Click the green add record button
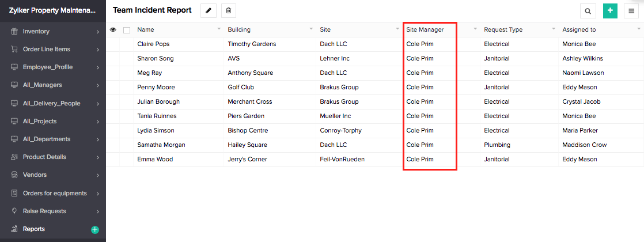644x242 pixels. 610,10
